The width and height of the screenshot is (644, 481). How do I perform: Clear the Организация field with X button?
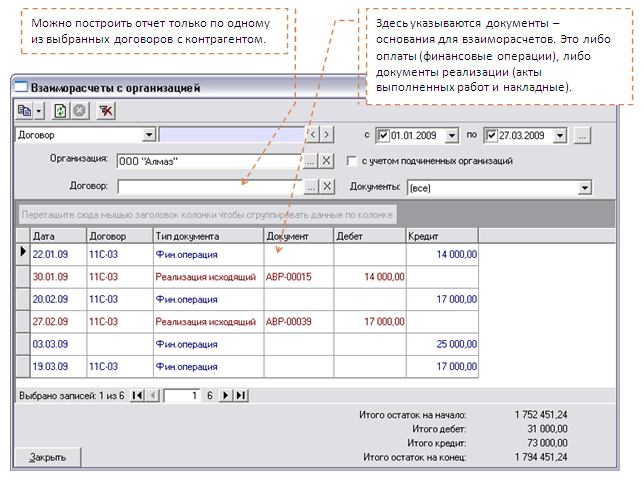pos(326,161)
